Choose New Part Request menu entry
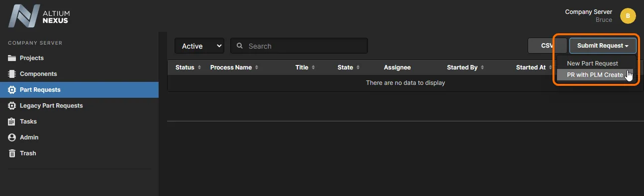Image resolution: width=644 pixels, height=196 pixels. [x=592, y=64]
